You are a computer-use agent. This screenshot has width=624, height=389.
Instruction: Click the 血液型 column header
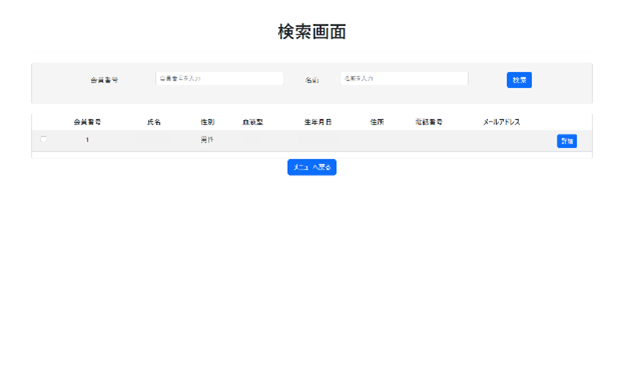point(253,122)
